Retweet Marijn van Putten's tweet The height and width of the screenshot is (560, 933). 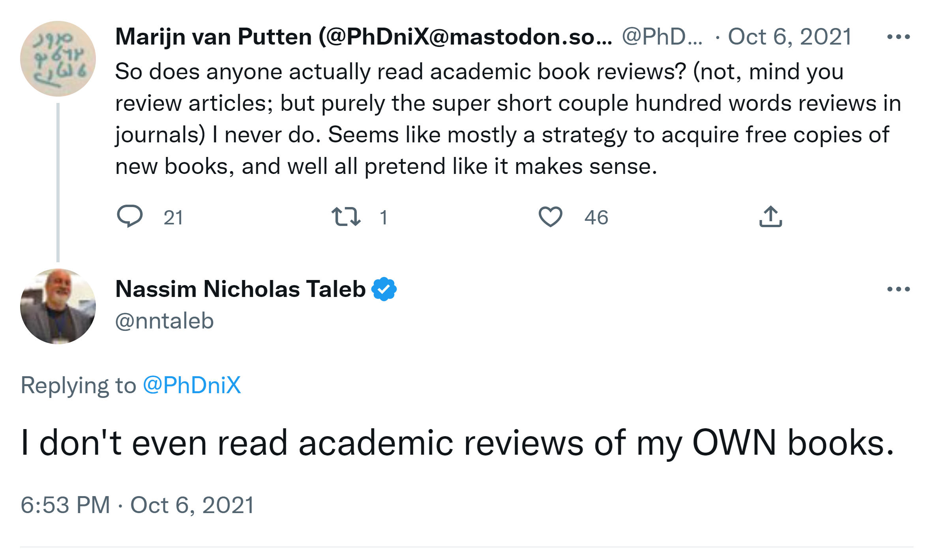click(346, 217)
